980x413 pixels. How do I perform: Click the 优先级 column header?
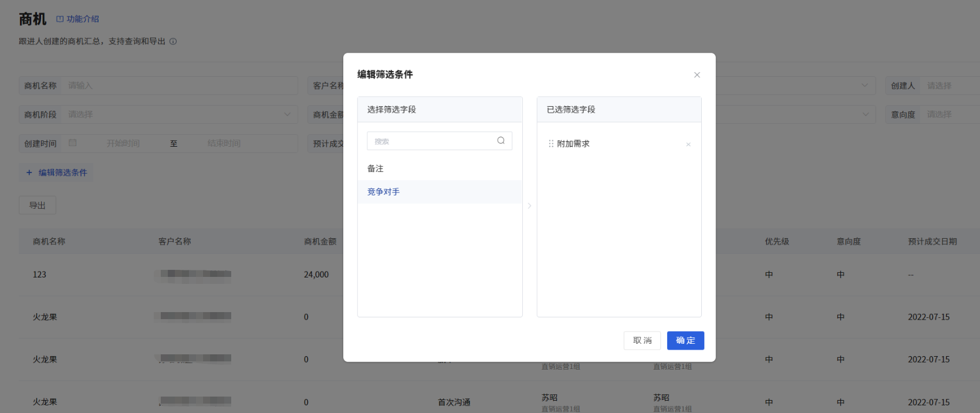(777, 241)
